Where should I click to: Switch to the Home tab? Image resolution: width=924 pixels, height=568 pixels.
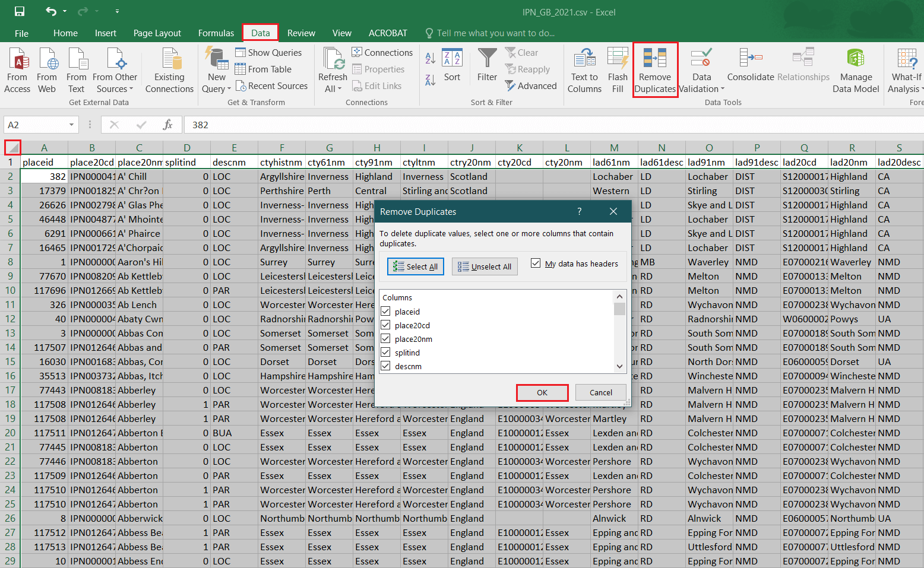tap(65, 33)
